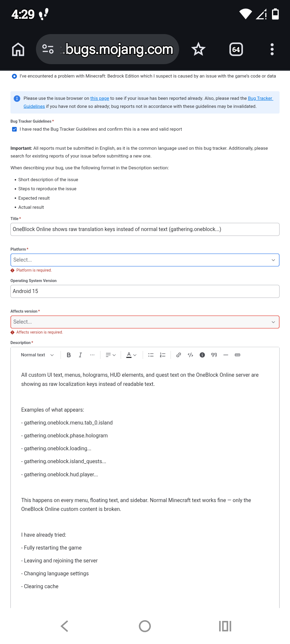This screenshot has width=290, height=644.
Task: Expand the Normal text style dropdown
Action: 37,355
